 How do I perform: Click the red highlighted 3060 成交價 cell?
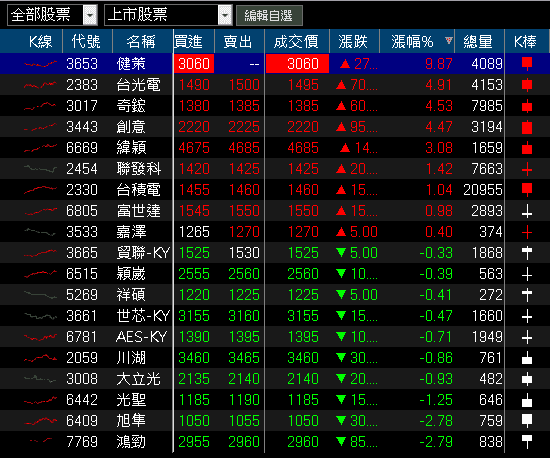click(297, 64)
